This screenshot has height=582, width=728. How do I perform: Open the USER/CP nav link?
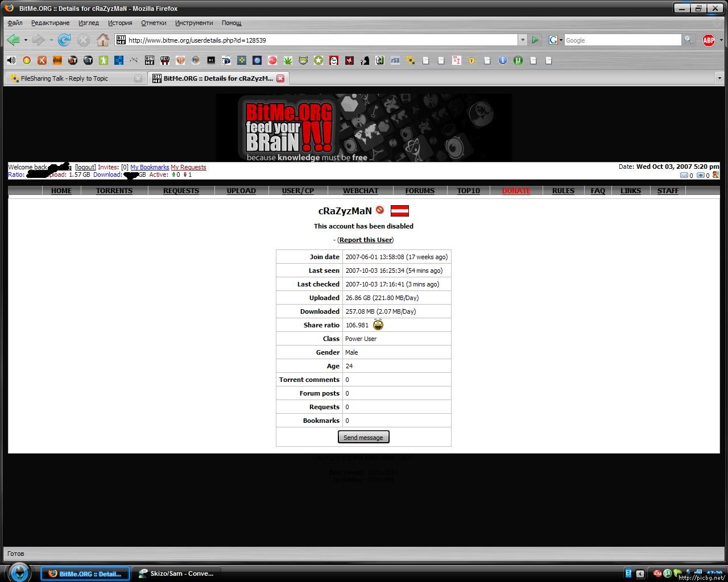(x=298, y=191)
